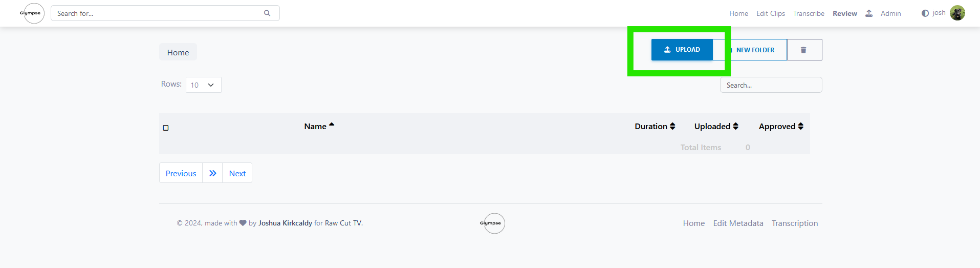Click the upload icon in the navbar

pos(869,13)
